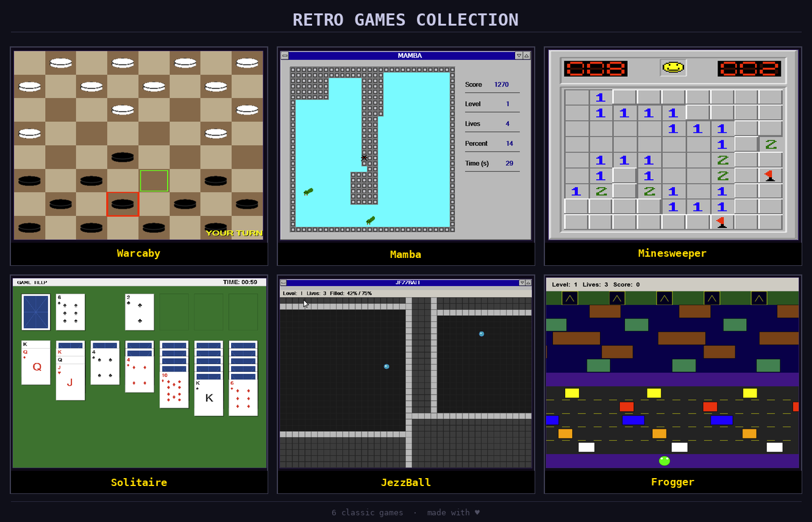
Task: Click the MAMBA title bar text
Action: coord(410,55)
